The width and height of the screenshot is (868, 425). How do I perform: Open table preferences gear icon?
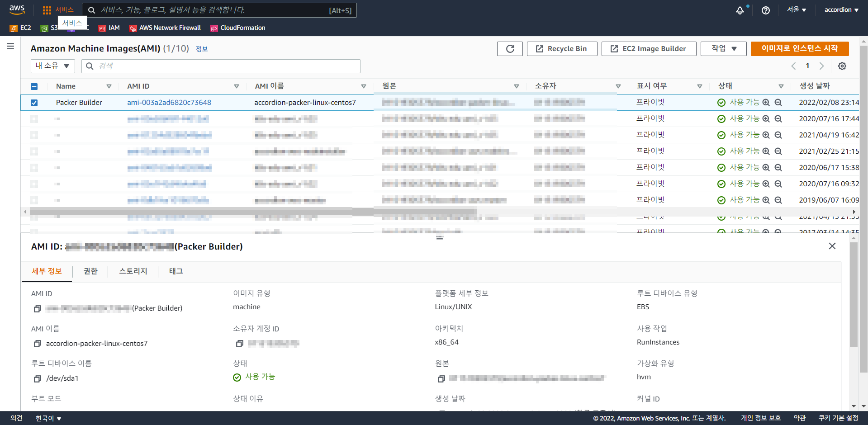pyautogui.click(x=842, y=66)
